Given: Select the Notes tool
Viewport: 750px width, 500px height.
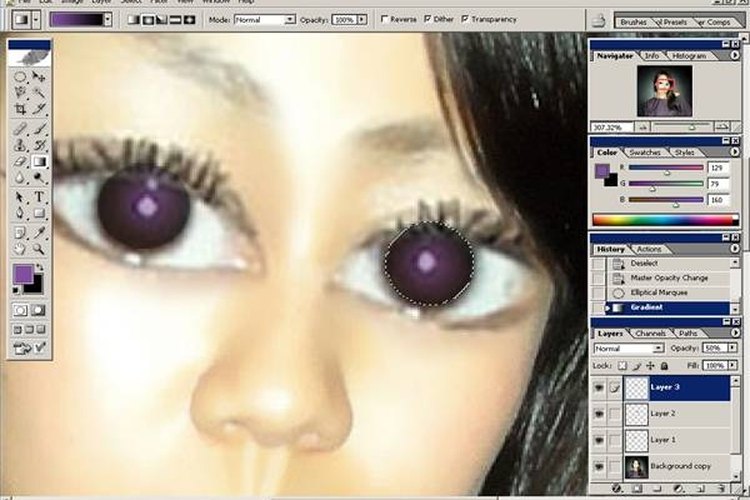Looking at the screenshot, I should point(20,233).
